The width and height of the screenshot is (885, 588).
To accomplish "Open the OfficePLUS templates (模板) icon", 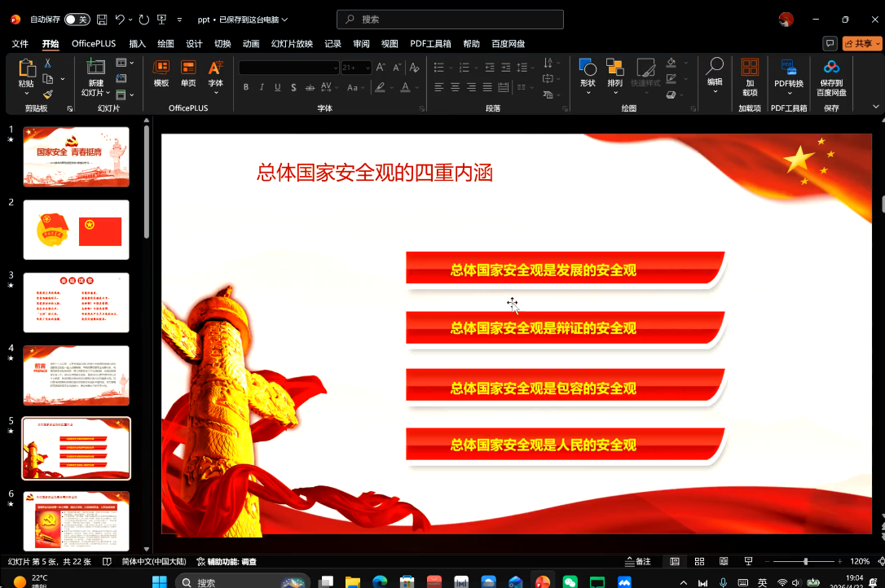I will [161, 72].
